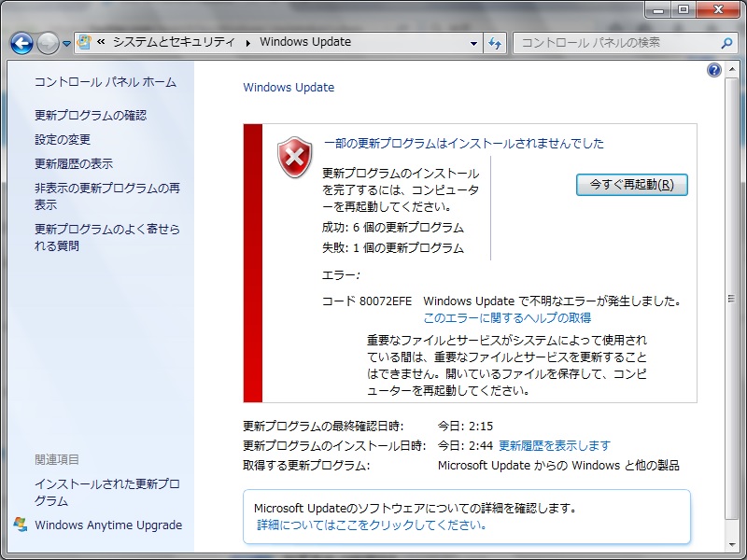Close the Windows Update window

(718, 10)
